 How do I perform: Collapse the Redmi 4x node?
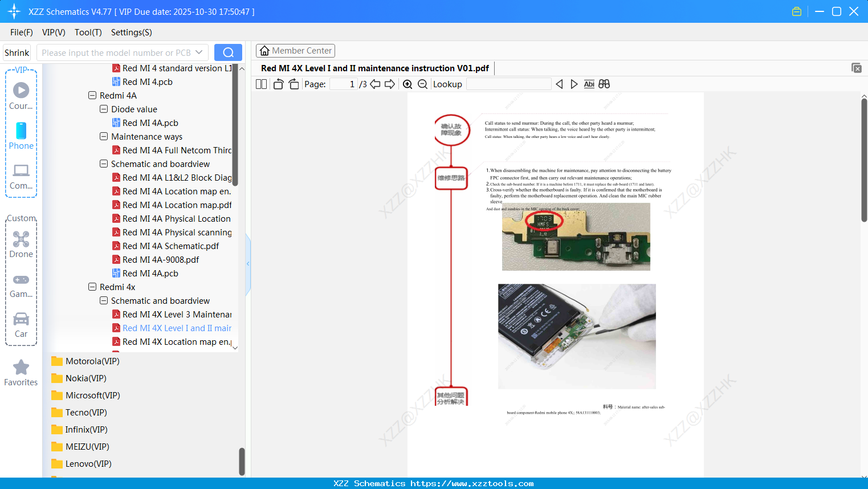92,287
